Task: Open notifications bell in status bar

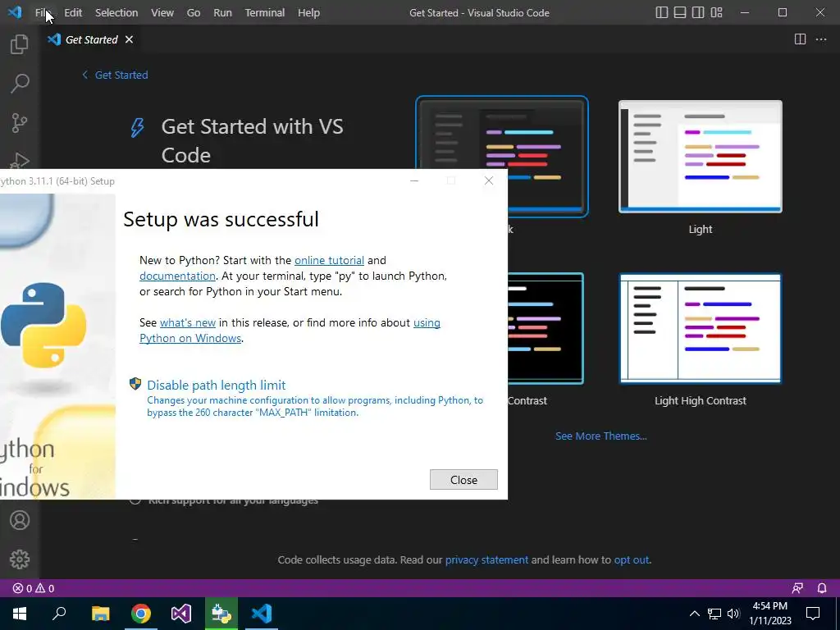Action: pos(822,588)
